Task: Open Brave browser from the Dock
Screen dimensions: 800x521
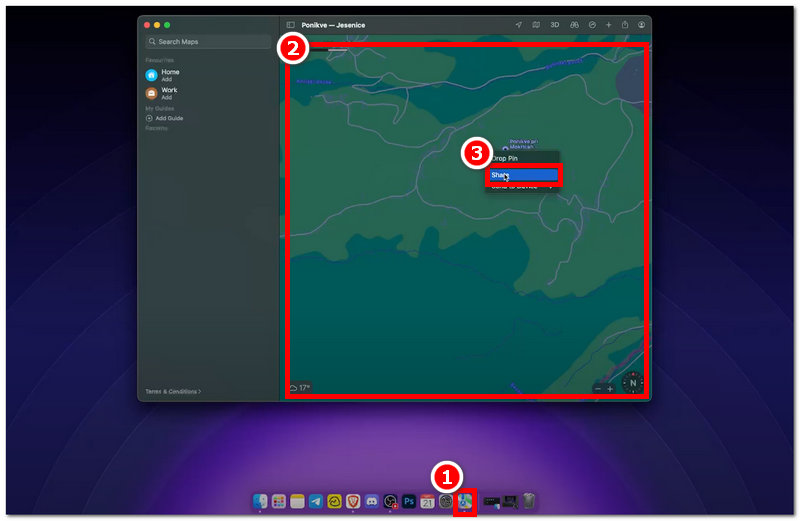Action: (x=353, y=502)
